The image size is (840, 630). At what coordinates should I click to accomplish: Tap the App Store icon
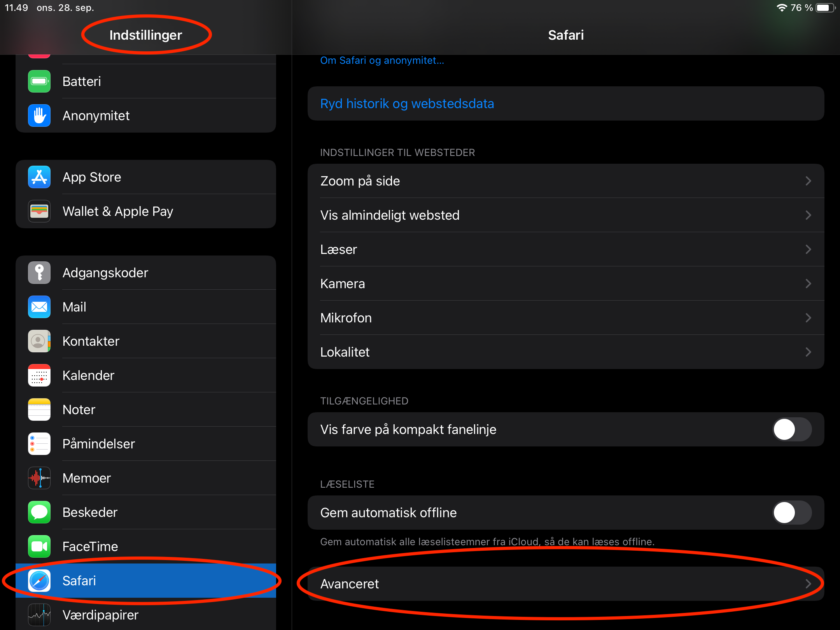tap(39, 177)
